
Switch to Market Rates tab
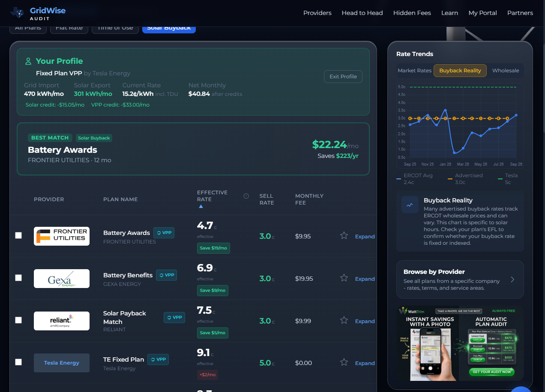pyautogui.click(x=414, y=71)
